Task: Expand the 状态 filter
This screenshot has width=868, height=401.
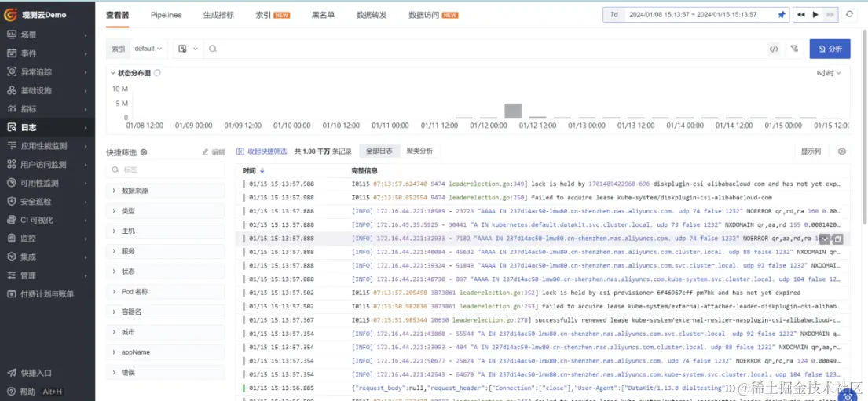Action: pos(166,272)
